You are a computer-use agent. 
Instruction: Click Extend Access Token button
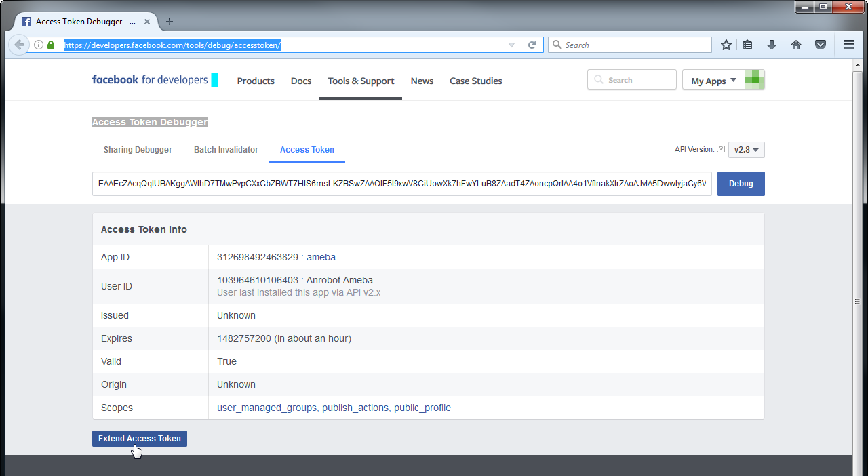[140, 439]
